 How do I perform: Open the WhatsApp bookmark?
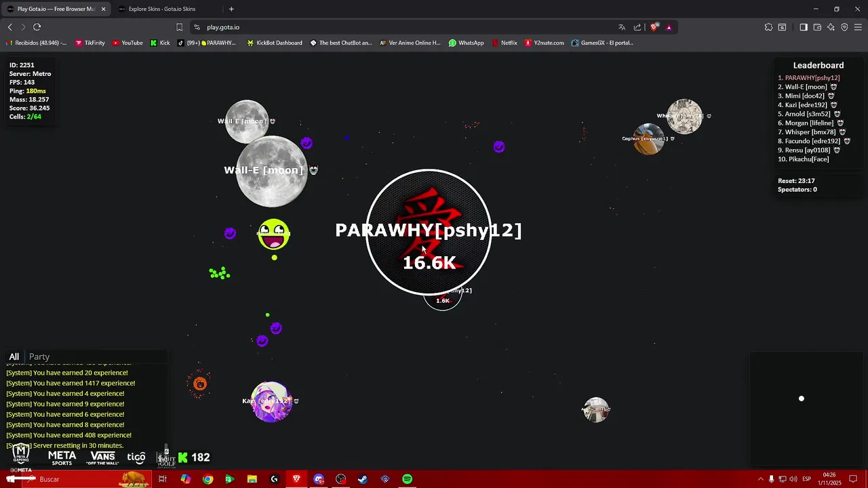(x=466, y=43)
